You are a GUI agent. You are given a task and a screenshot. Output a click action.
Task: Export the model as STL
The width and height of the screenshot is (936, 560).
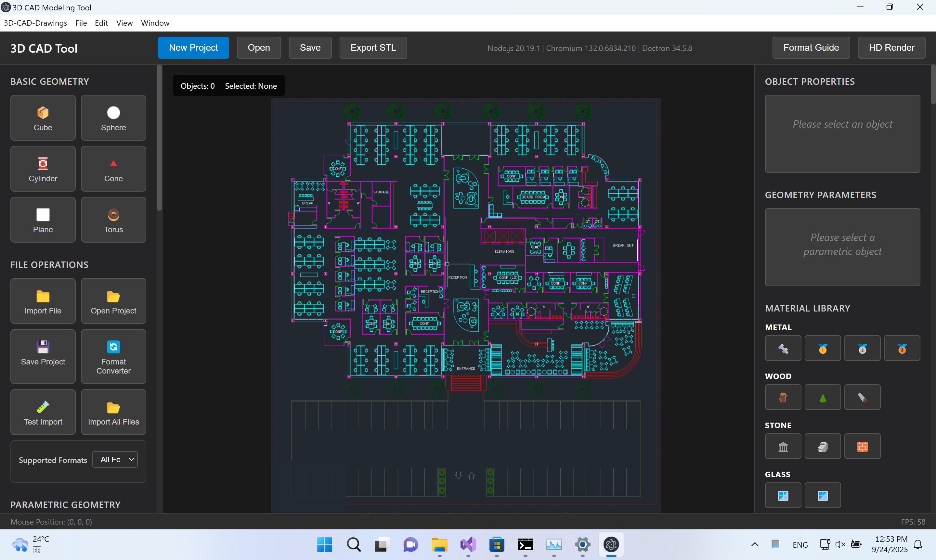click(373, 47)
